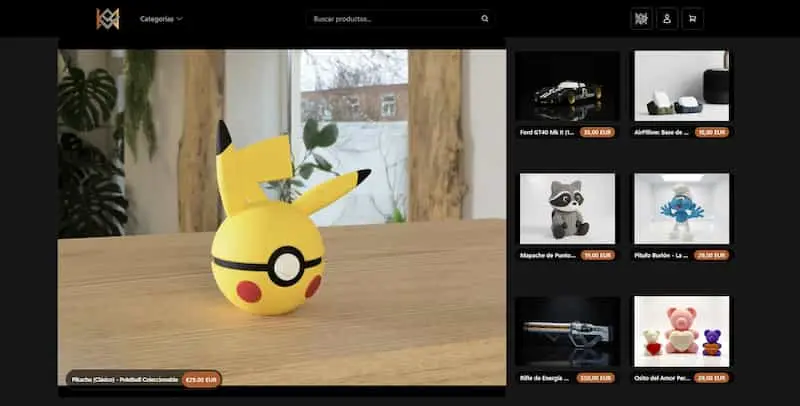This screenshot has width=800, height=406.
Task: Click the Osito del Amor title
Action: pos(662,378)
